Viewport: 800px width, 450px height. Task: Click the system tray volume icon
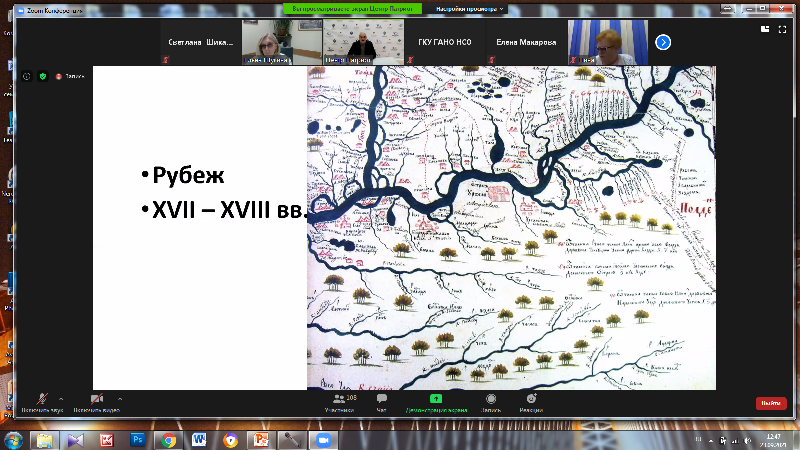pos(748,440)
